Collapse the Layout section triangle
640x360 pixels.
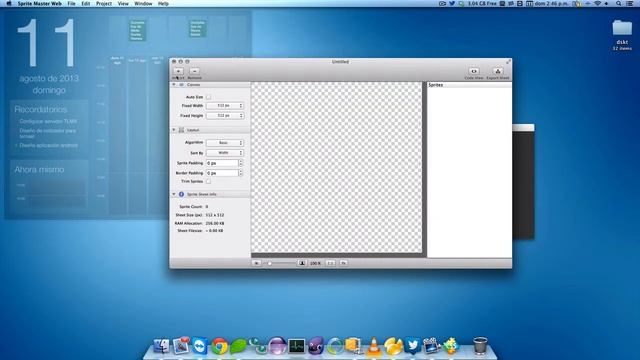pos(174,130)
